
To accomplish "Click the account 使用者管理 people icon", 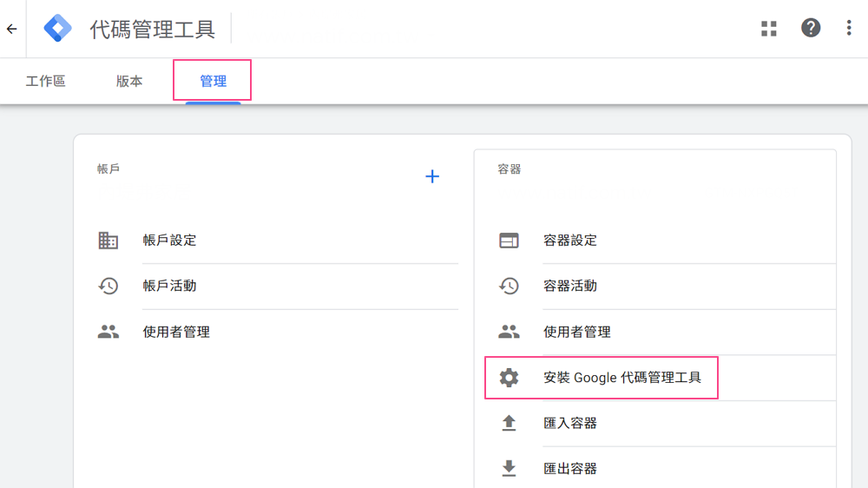I will coord(108,332).
